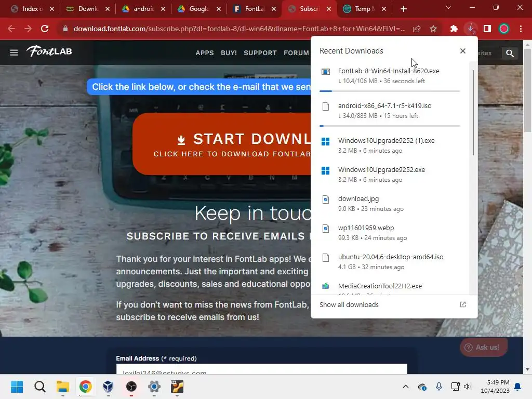This screenshot has height=399, width=532.
Task: Click the Windows10Upgrade9252 (1).exe icon
Action: (325, 141)
